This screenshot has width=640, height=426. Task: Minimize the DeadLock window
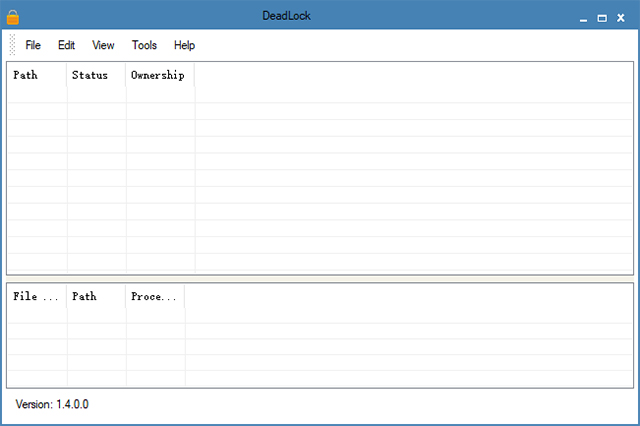pos(583,18)
